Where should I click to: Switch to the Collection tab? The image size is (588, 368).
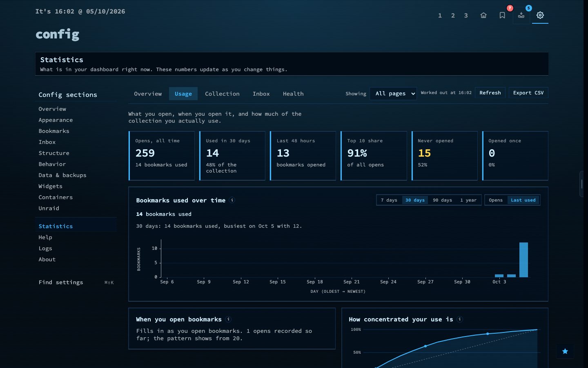point(222,94)
